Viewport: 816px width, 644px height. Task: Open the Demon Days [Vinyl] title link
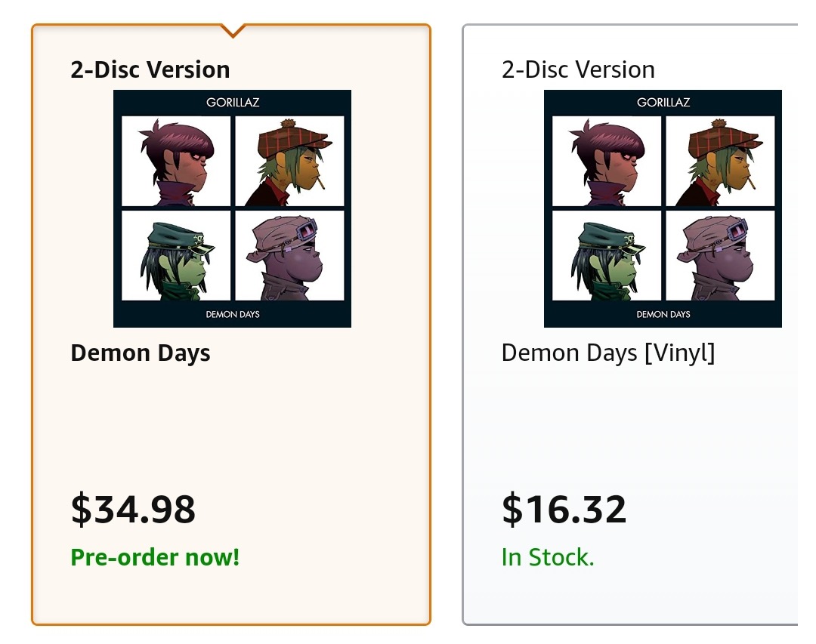607,353
